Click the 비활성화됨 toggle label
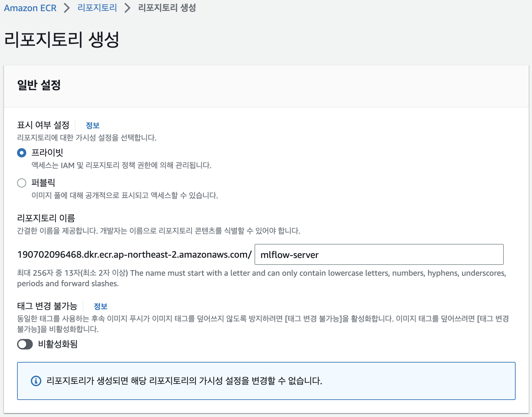Viewport: 532px width, 417px height. (x=58, y=344)
